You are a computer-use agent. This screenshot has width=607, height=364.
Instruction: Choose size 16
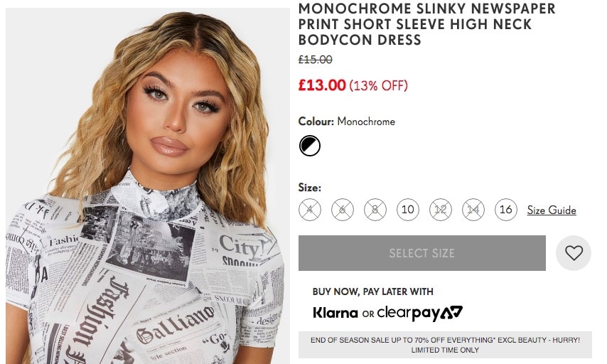505,210
